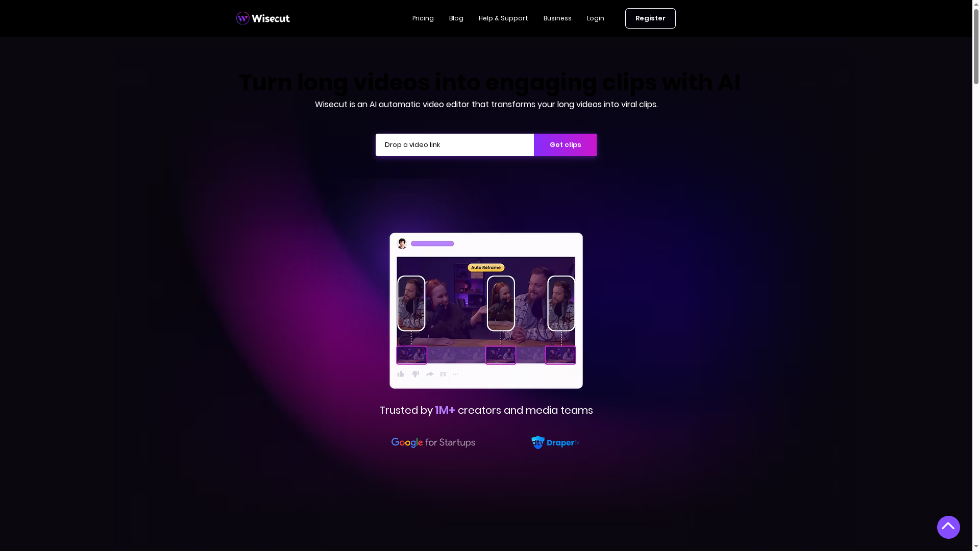Click the user avatar in the preview card
980x551 pixels.
pyautogui.click(x=402, y=243)
